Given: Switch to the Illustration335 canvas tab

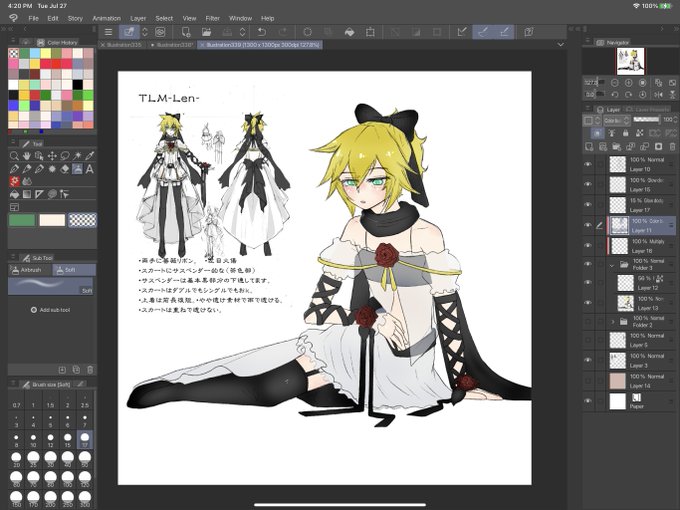Looking at the screenshot, I should 124,45.
